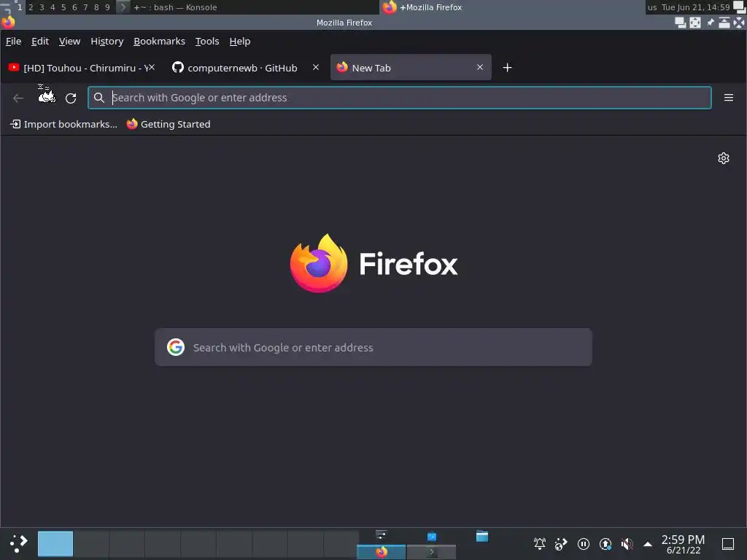
Task: Open the Help menu
Action: [x=239, y=42]
